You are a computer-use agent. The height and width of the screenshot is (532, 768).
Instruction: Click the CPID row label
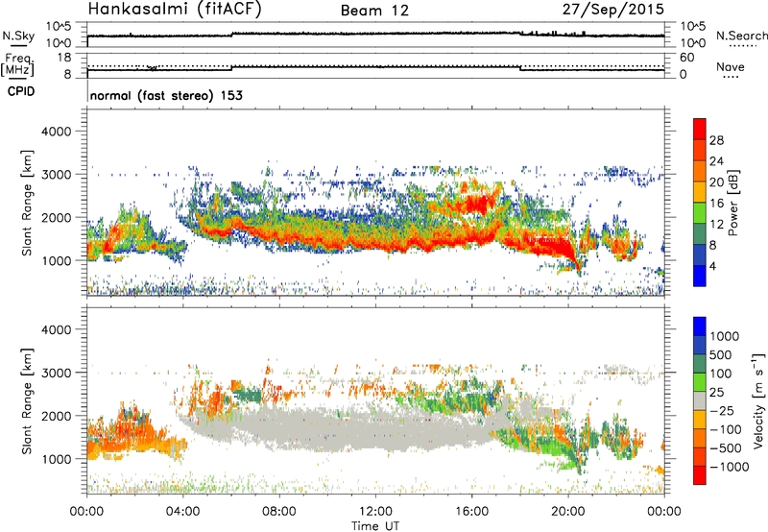[x=21, y=91]
